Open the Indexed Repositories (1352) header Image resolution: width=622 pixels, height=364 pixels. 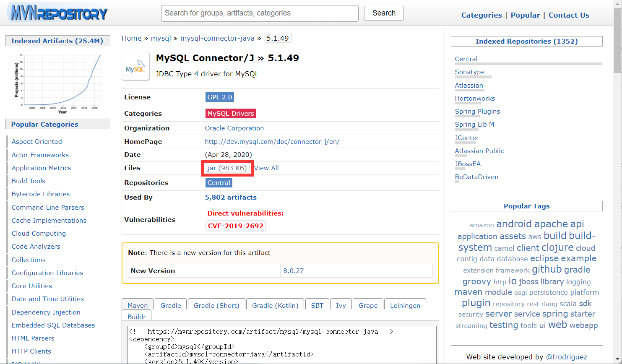click(x=526, y=41)
